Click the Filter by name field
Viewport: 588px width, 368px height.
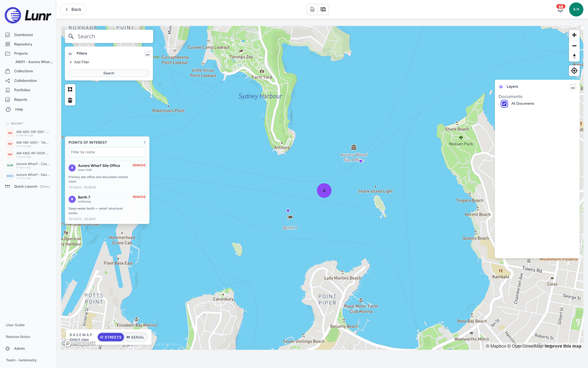(x=107, y=152)
